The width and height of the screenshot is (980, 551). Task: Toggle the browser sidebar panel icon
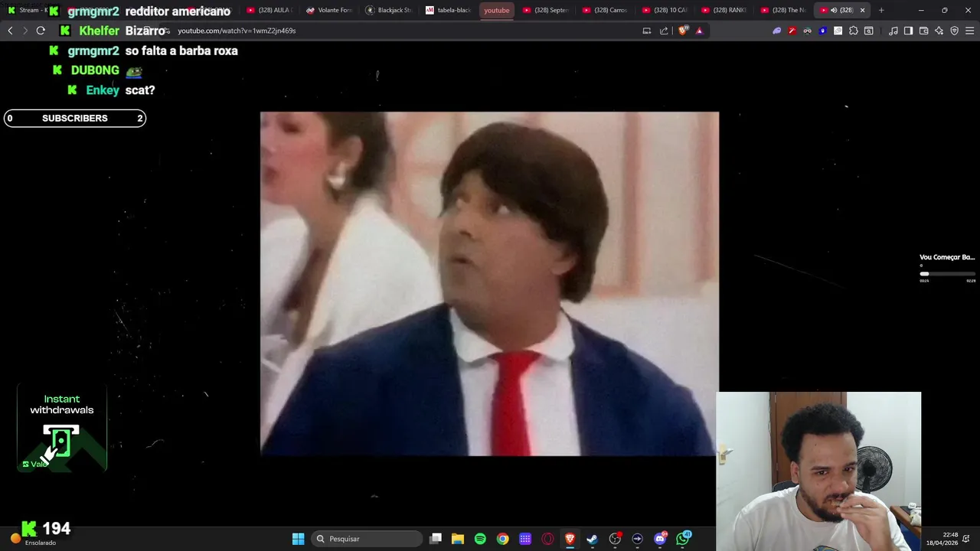tap(908, 31)
